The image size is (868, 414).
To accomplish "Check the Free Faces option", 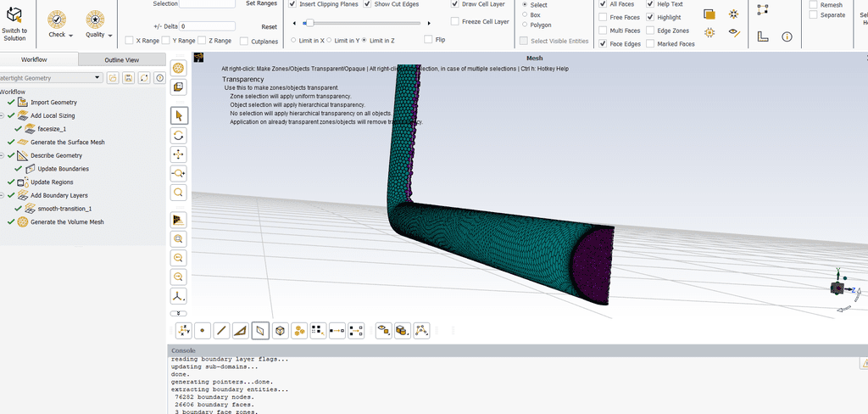I will tap(603, 17).
